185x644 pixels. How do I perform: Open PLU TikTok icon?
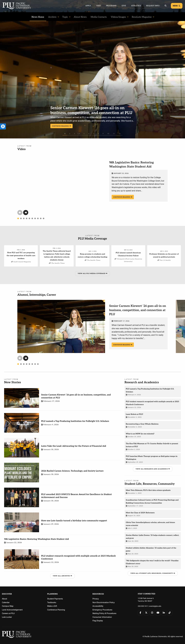click(169, 612)
